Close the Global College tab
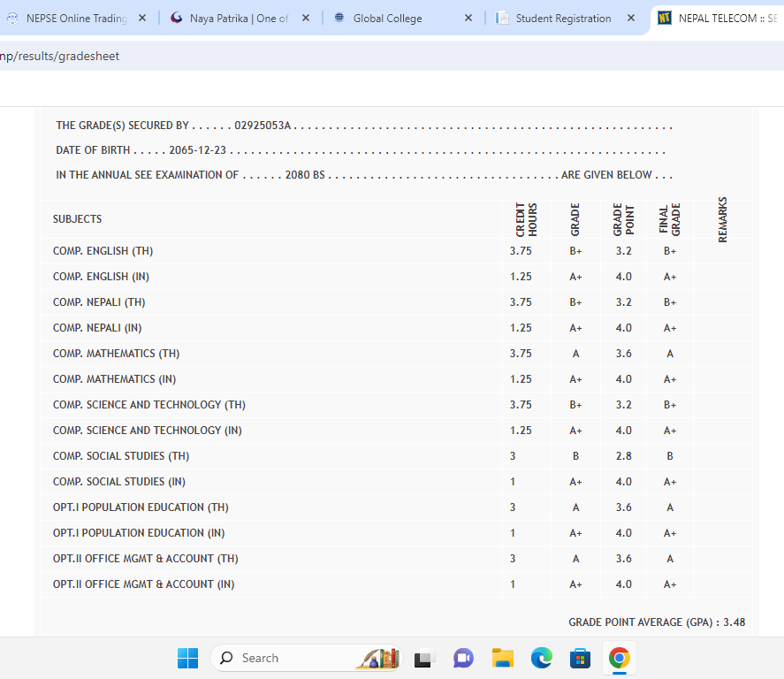 tap(468, 19)
